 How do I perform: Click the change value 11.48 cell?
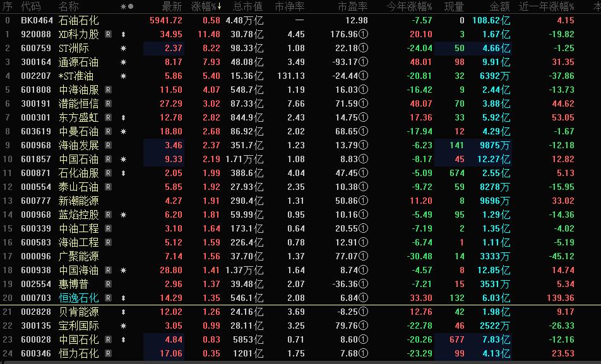(x=209, y=34)
